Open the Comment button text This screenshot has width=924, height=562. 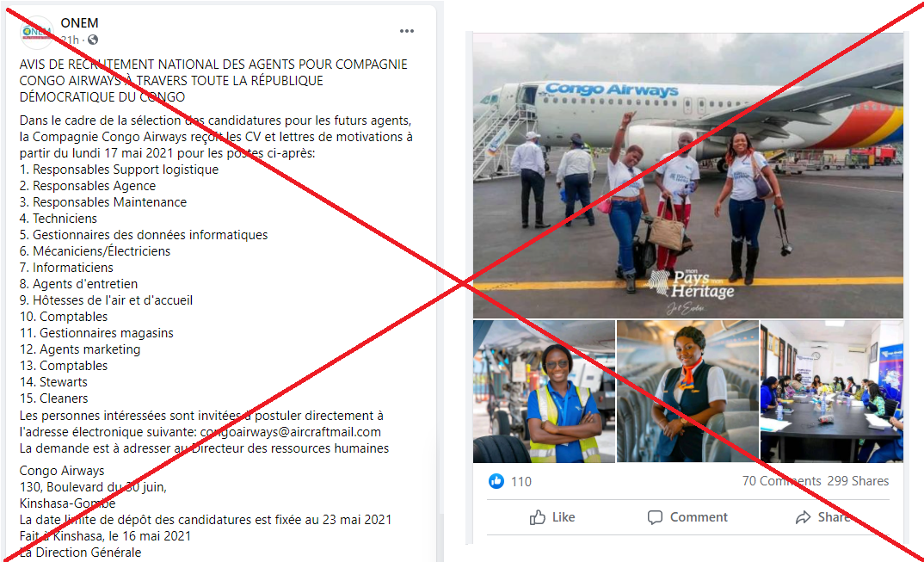(x=699, y=517)
